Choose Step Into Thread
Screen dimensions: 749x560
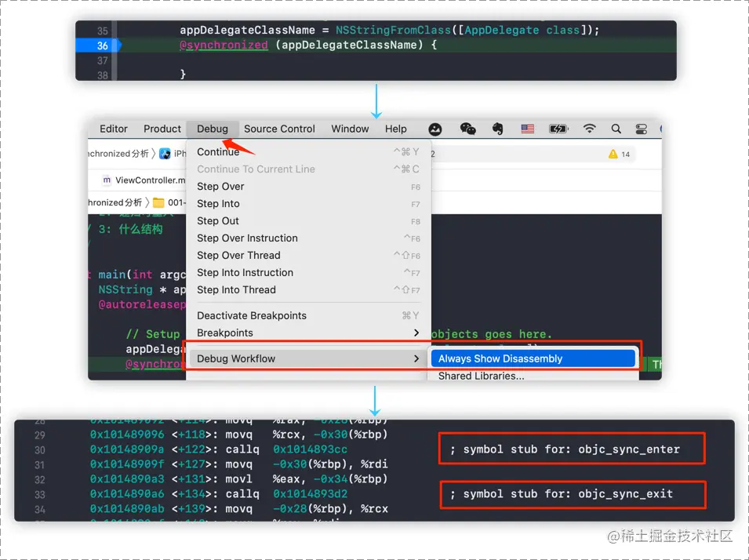coord(308,289)
